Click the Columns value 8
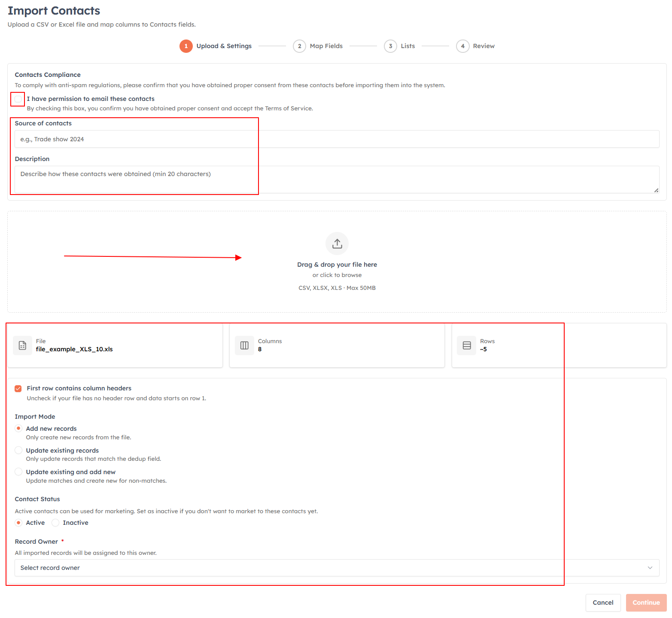The width and height of the screenshot is (672, 618). pyautogui.click(x=260, y=349)
